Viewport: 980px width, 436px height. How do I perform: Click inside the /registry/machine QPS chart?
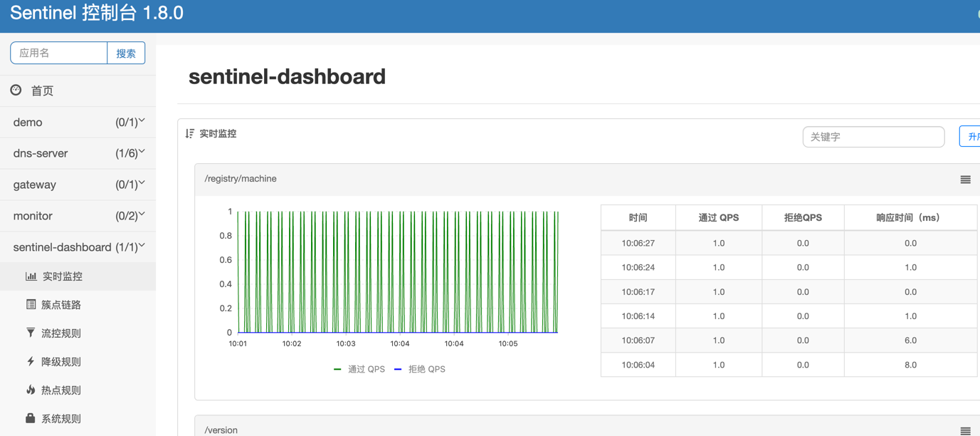pyautogui.click(x=397, y=271)
